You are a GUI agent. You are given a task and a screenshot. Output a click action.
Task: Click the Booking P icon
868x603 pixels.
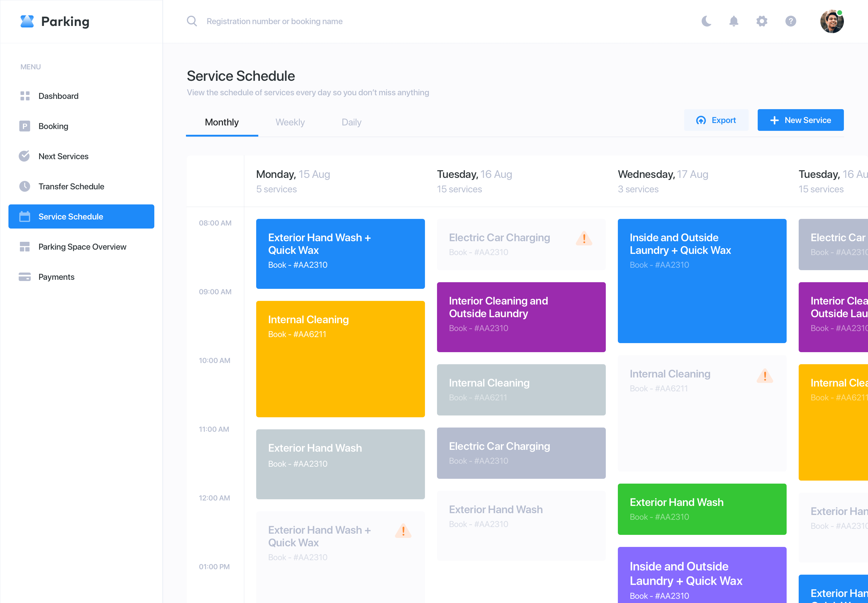coord(25,126)
